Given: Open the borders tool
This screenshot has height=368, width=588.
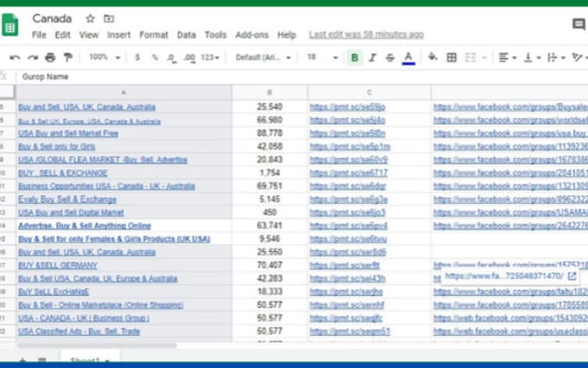Looking at the screenshot, I should [x=451, y=57].
